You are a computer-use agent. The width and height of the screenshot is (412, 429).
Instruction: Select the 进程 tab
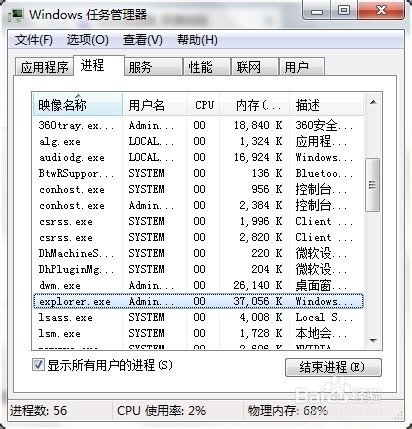click(x=98, y=66)
